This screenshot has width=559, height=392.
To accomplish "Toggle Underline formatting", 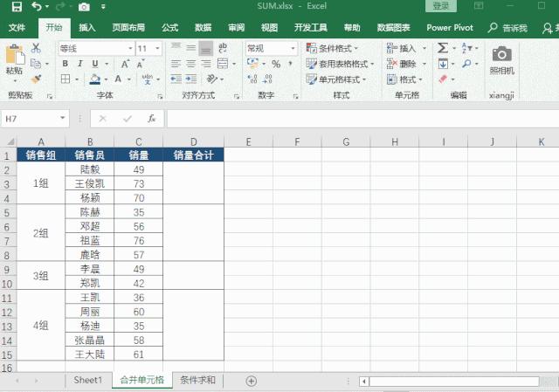I will [x=95, y=64].
